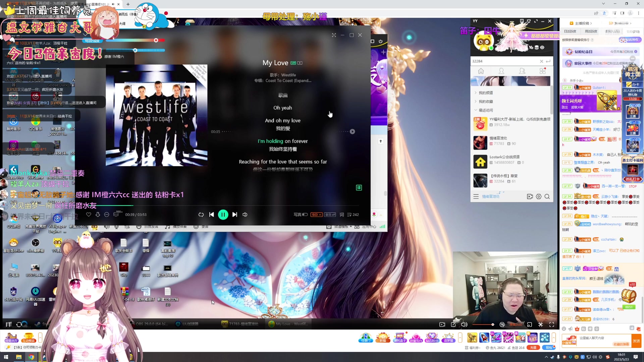The image size is (644, 362).
Task: Toggle stream fullscreen mode
Action: 552,324
